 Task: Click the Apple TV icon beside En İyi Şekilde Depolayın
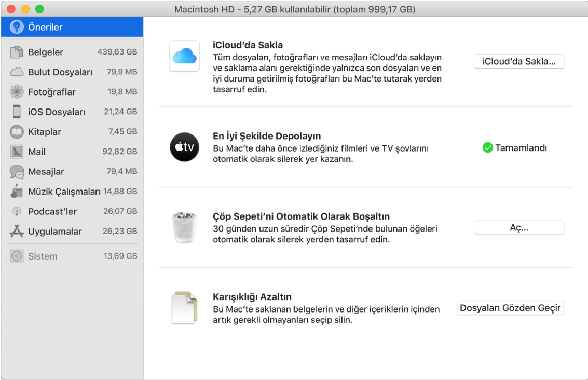(x=184, y=147)
